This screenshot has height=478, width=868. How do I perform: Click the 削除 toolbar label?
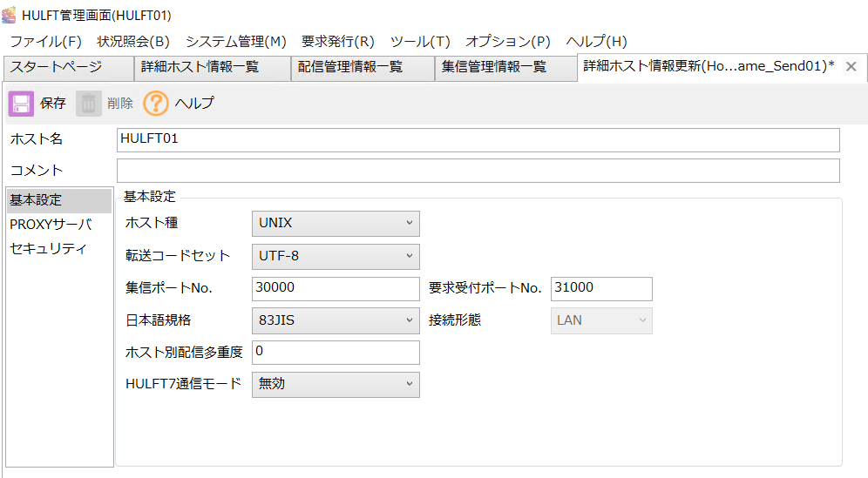[x=120, y=104]
